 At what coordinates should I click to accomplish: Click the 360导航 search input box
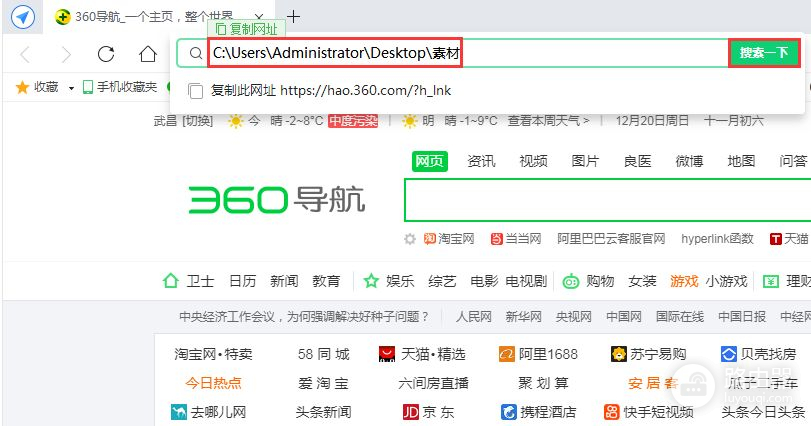600,200
